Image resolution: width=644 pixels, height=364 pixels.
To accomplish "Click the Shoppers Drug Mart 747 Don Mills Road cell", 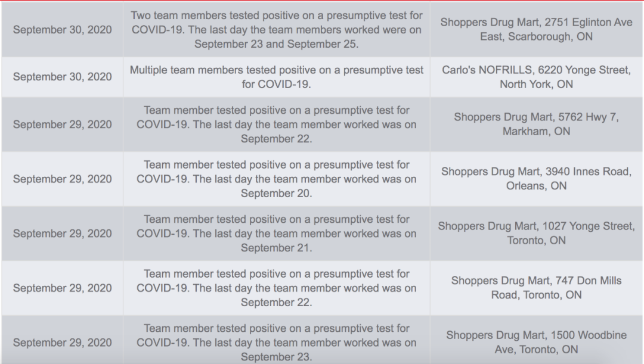I will coord(537,288).
